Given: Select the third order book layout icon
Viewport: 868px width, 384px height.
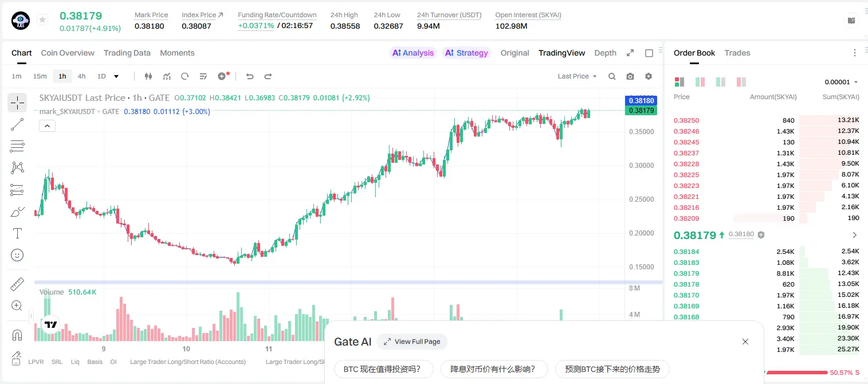Looking at the screenshot, I should [721, 82].
